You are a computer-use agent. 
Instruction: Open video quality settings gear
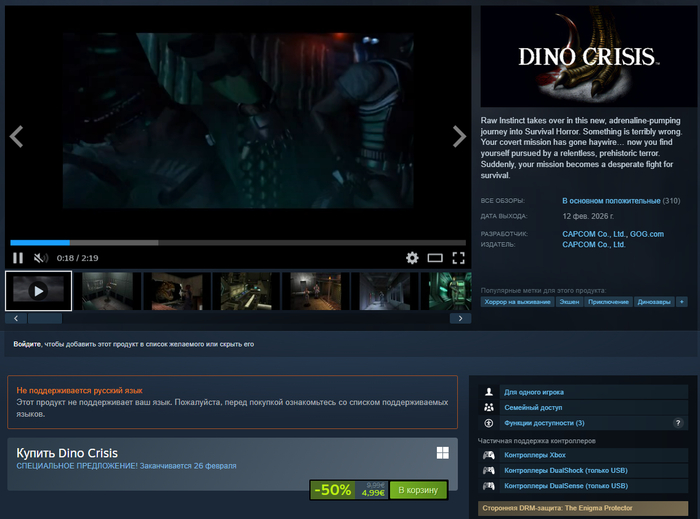coord(412,258)
